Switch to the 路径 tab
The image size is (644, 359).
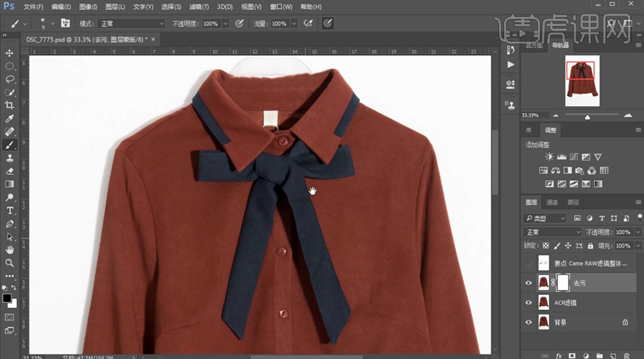point(573,202)
